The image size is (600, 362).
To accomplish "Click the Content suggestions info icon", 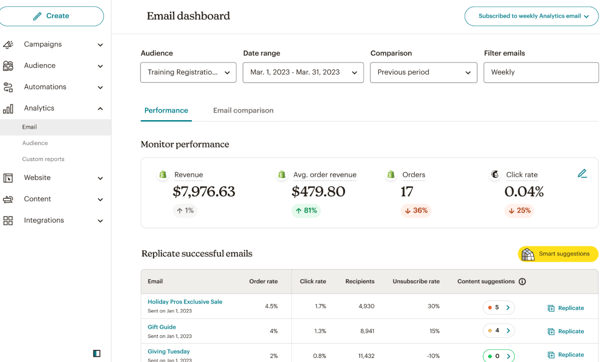I will tap(522, 282).
